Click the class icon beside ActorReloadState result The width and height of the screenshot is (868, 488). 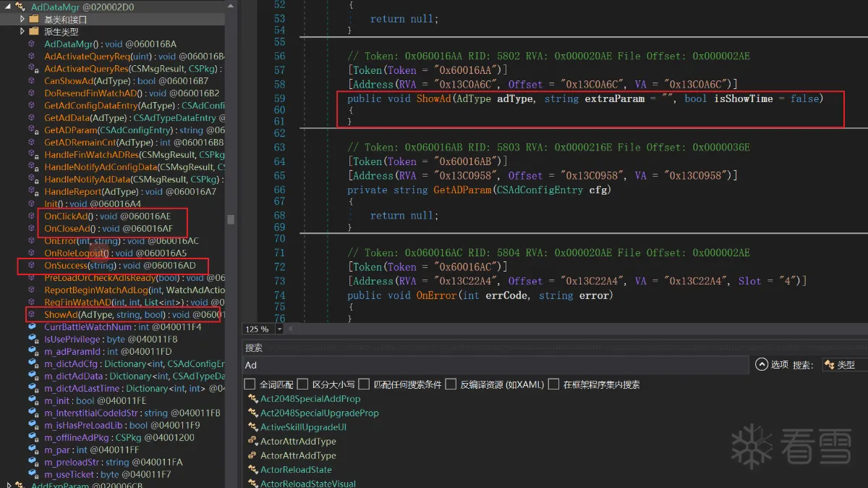252,469
